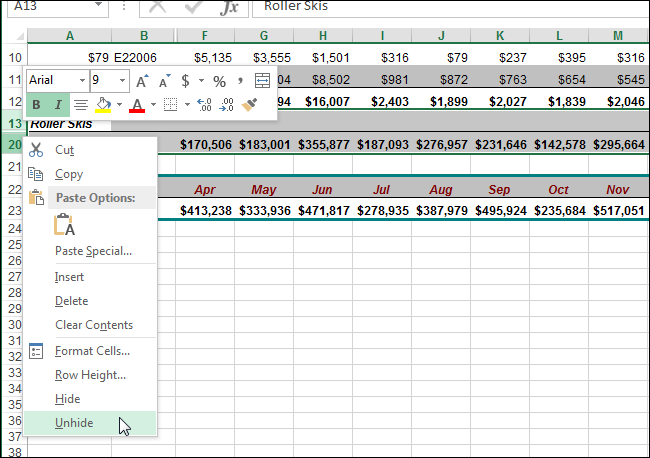The image size is (650, 458).
Task: Click the Roller Skis cell
Action: point(70,124)
